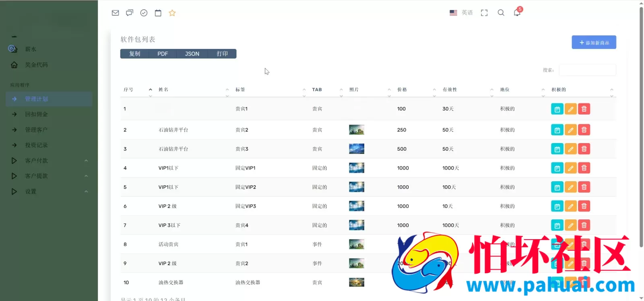
Task: Sort table by 序号 column
Action: coord(137,90)
